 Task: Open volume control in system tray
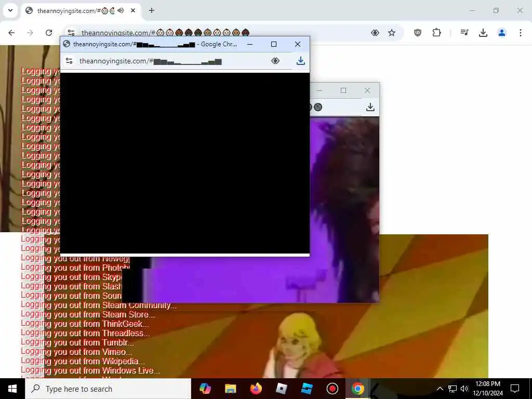[x=464, y=389]
